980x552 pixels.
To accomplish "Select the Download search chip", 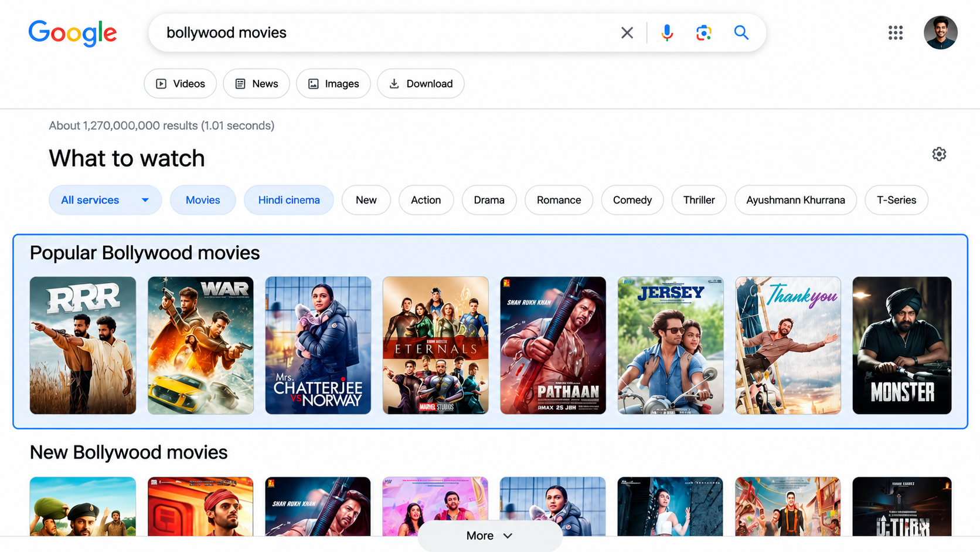I will pyautogui.click(x=421, y=84).
